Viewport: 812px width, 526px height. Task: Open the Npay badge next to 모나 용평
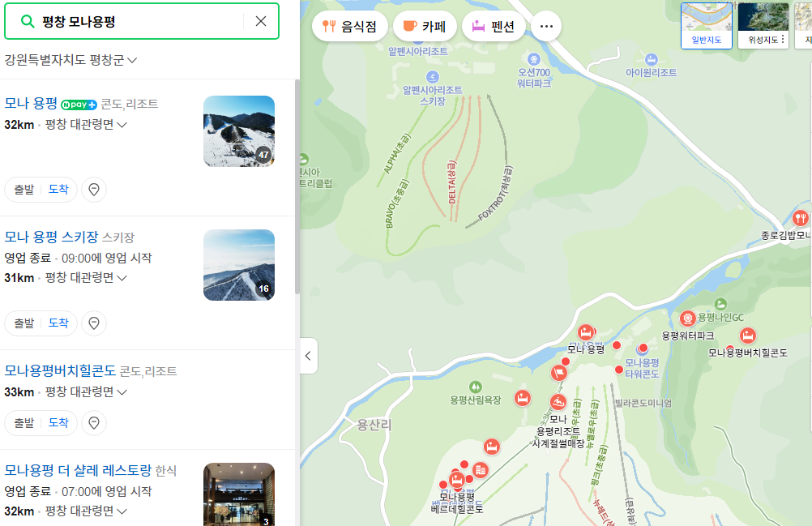click(x=79, y=105)
